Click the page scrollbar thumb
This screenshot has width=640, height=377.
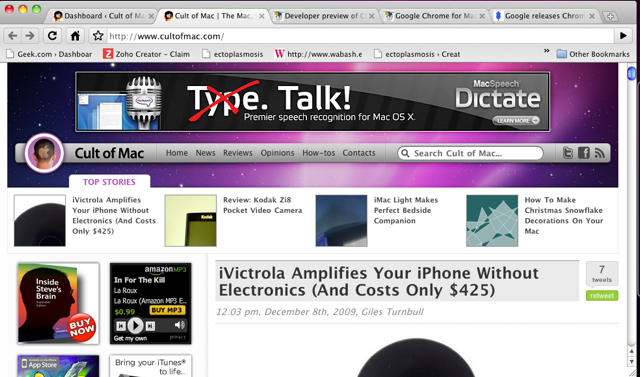(x=631, y=73)
